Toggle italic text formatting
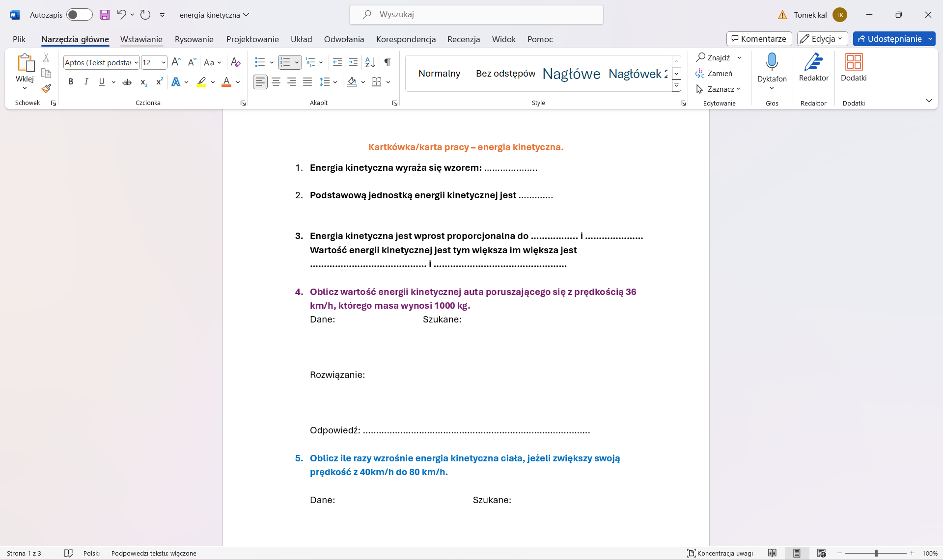The width and height of the screenshot is (943, 560). (86, 82)
